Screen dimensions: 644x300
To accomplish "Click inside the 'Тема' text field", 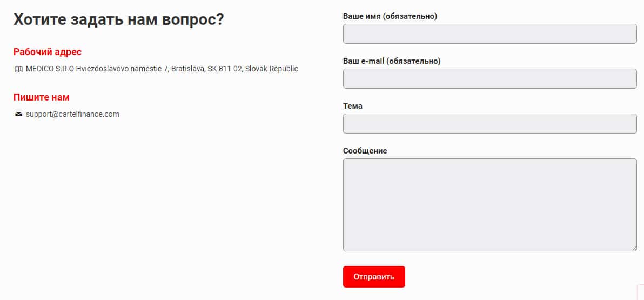I will coord(489,123).
